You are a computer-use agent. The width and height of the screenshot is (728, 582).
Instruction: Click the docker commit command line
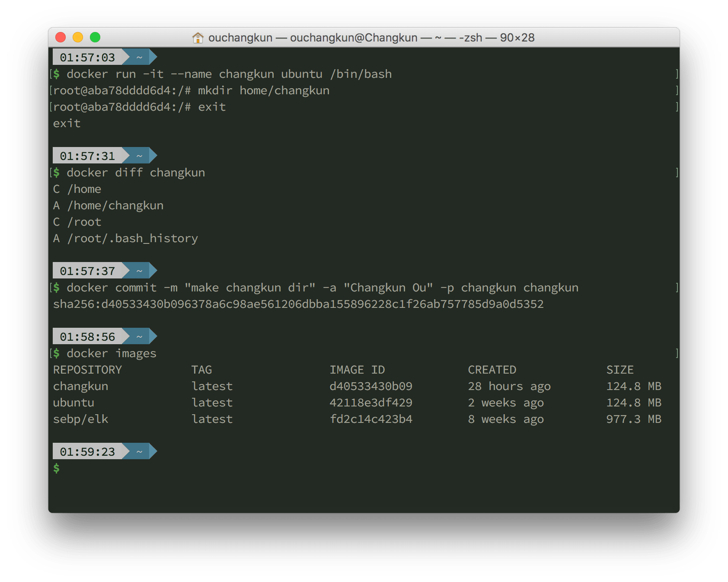[322, 288]
